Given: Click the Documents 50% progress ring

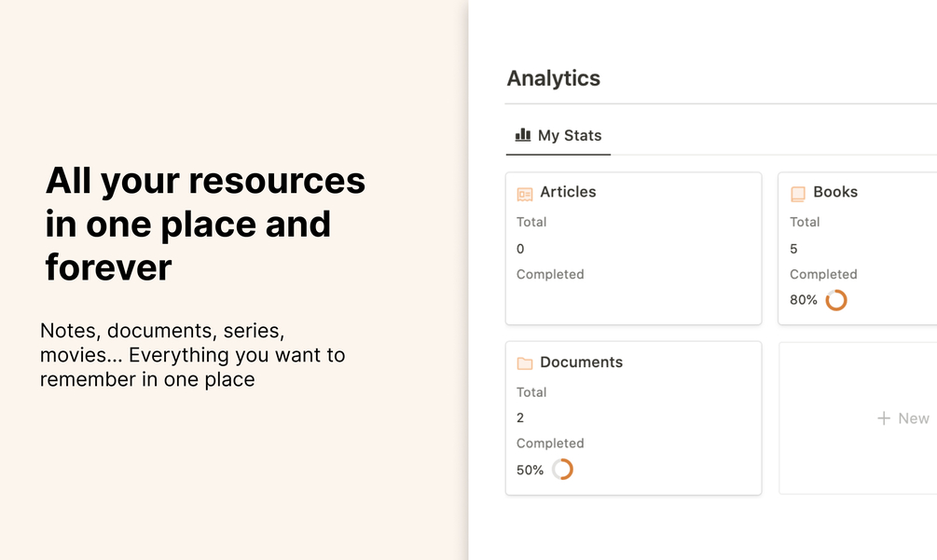Looking at the screenshot, I should (x=562, y=470).
